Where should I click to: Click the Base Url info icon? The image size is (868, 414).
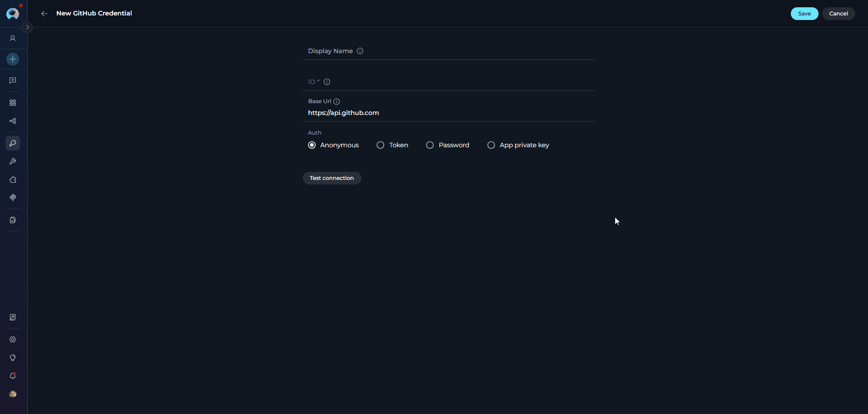click(336, 101)
